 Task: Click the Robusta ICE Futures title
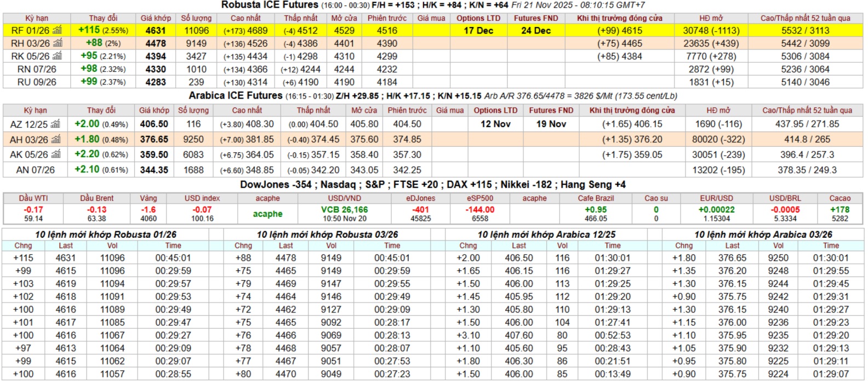click(270, 5)
